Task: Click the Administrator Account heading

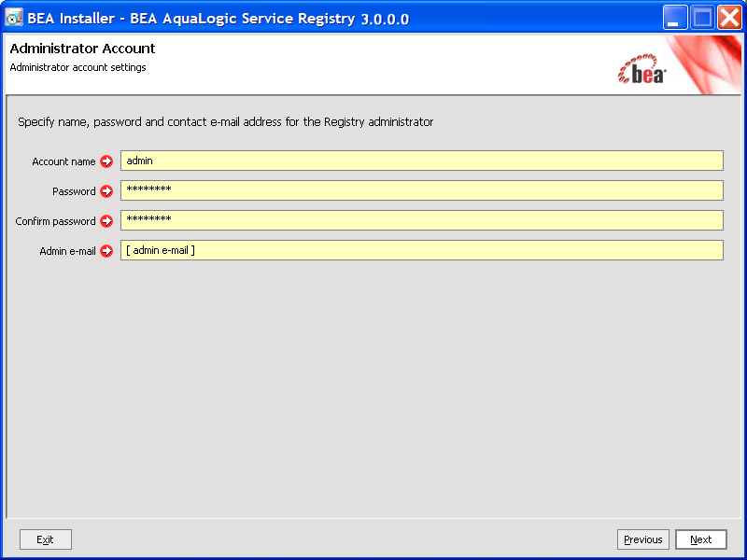Action: [x=82, y=49]
